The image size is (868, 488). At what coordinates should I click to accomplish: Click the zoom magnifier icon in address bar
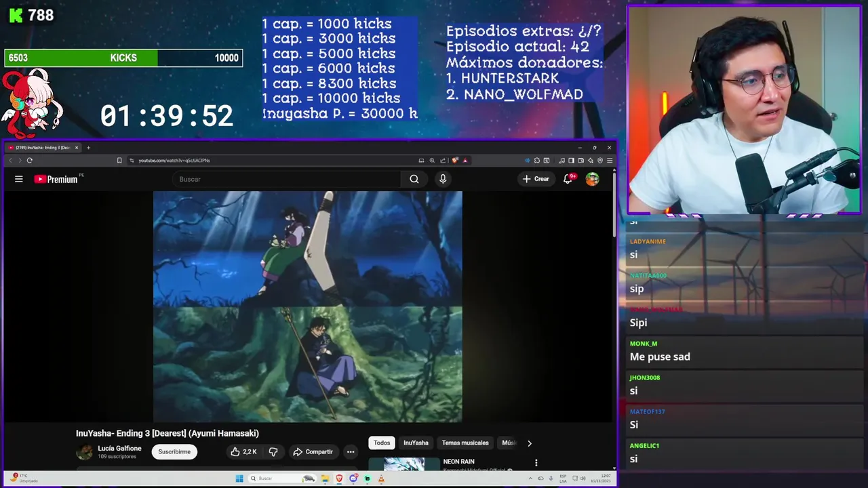pos(432,161)
